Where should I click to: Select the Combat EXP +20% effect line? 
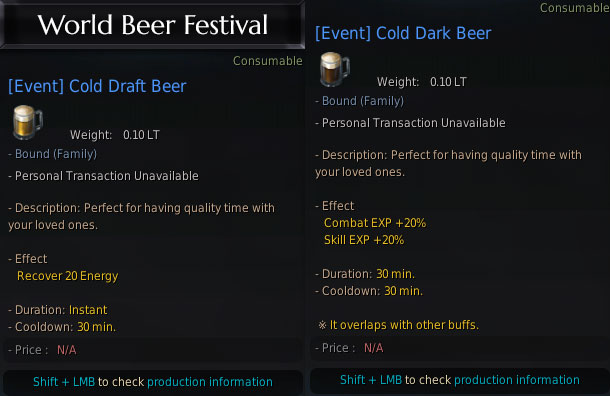[x=375, y=223]
